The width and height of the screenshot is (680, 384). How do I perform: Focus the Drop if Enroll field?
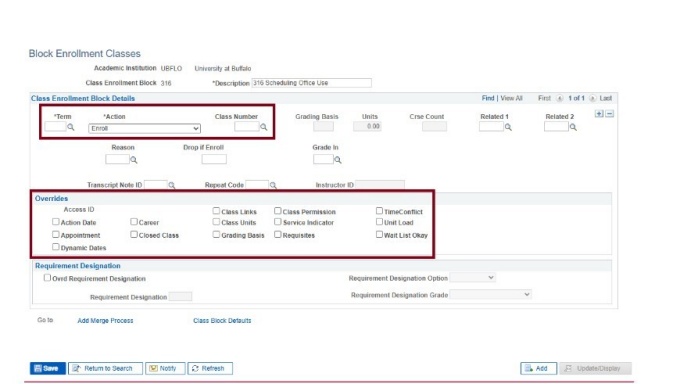pyautogui.click(x=214, y=159)
